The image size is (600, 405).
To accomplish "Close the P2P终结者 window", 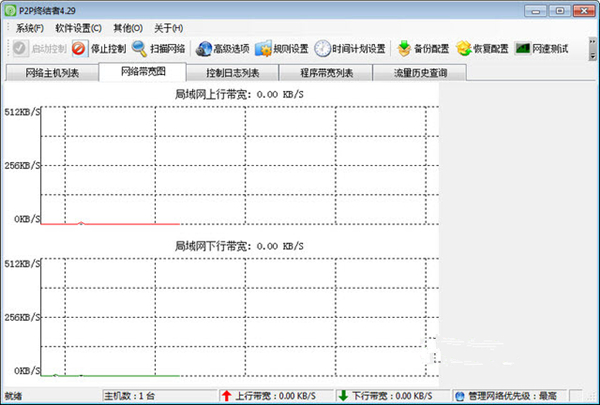I will [x=584, y=11].
